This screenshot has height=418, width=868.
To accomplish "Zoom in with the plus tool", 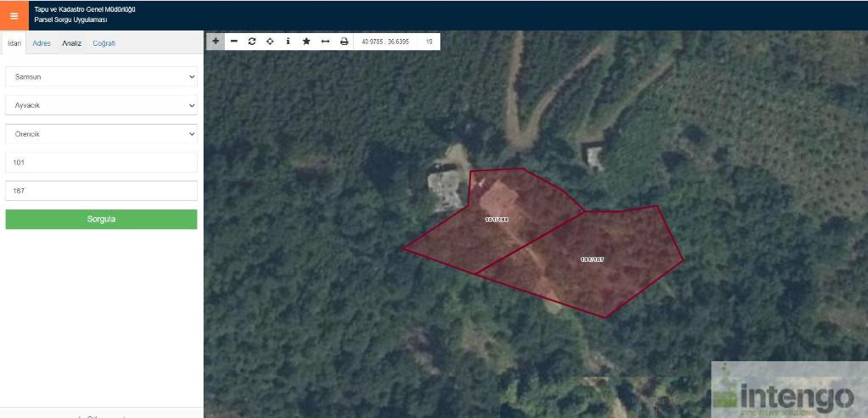I will point(216,42).
